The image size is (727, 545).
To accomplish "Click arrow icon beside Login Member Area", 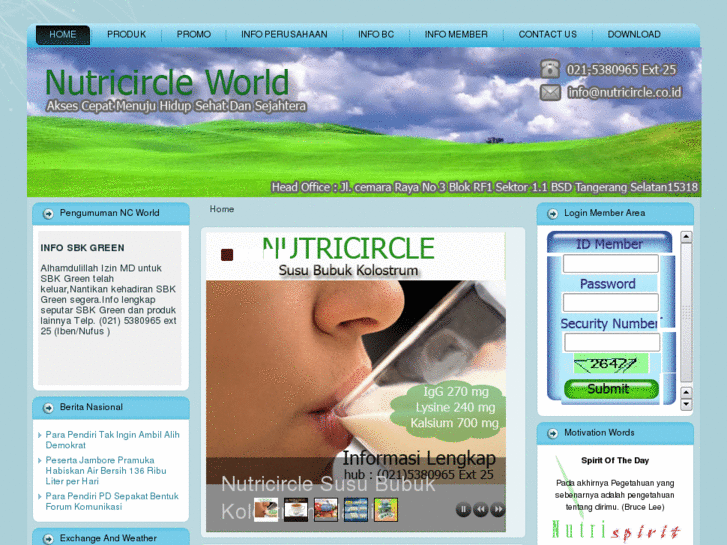I will click(x=553, y=214).
